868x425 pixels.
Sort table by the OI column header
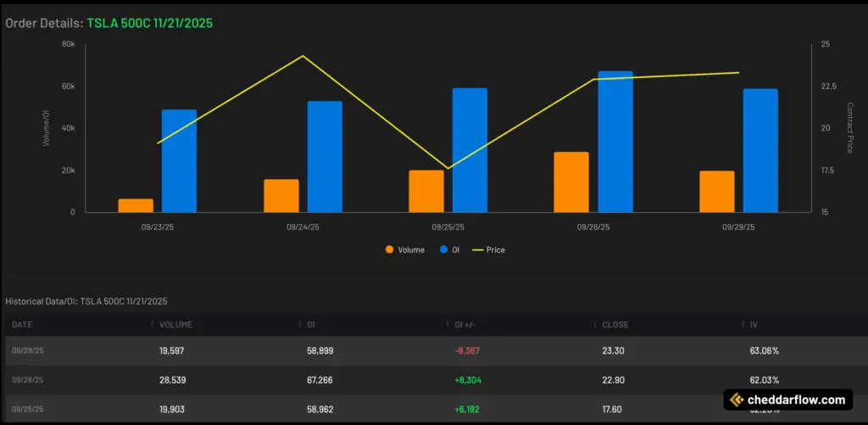310,325
